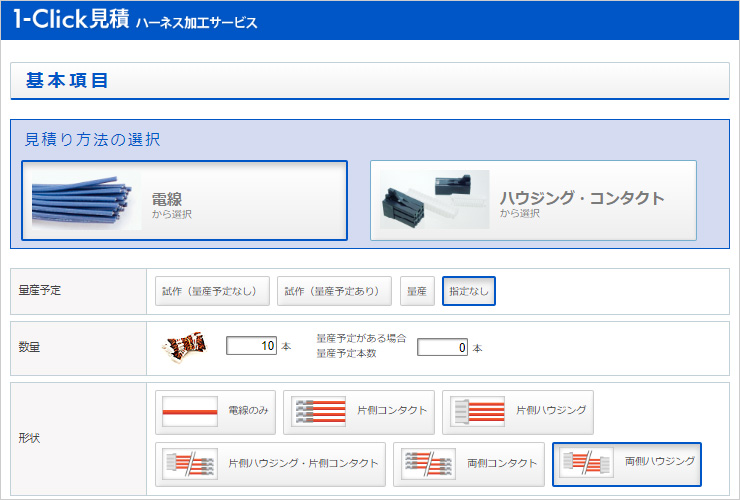Click the harness product icon beside quantity
The width and height of the screenshot is (740, 500).
tap(185, 347)
